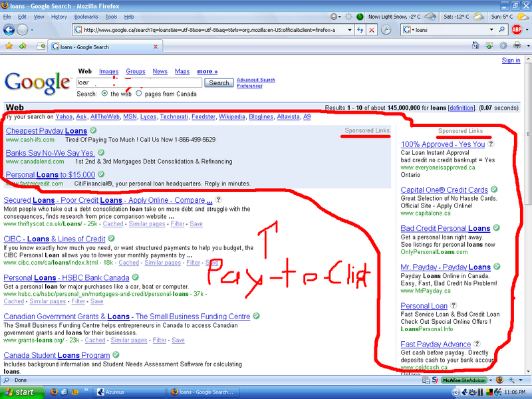Open the Advanced Search link
The height and width of the screenshot is (399, 532).
256,80
